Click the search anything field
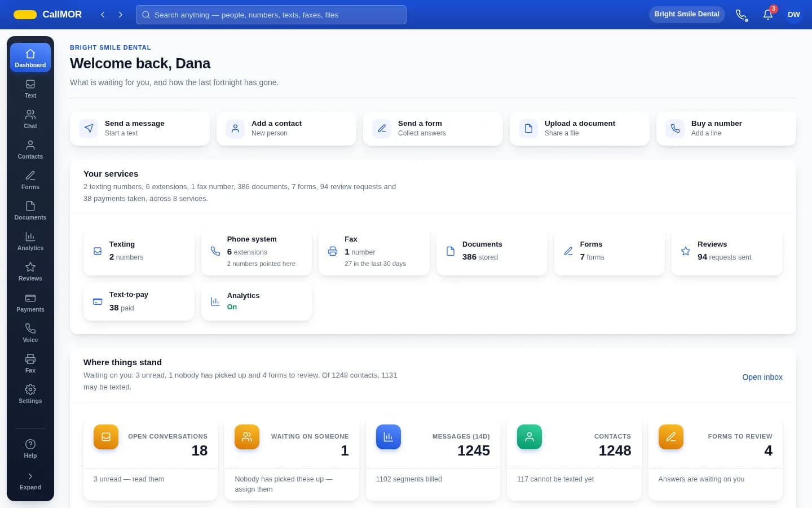The image size is (812, 508). 271,15
